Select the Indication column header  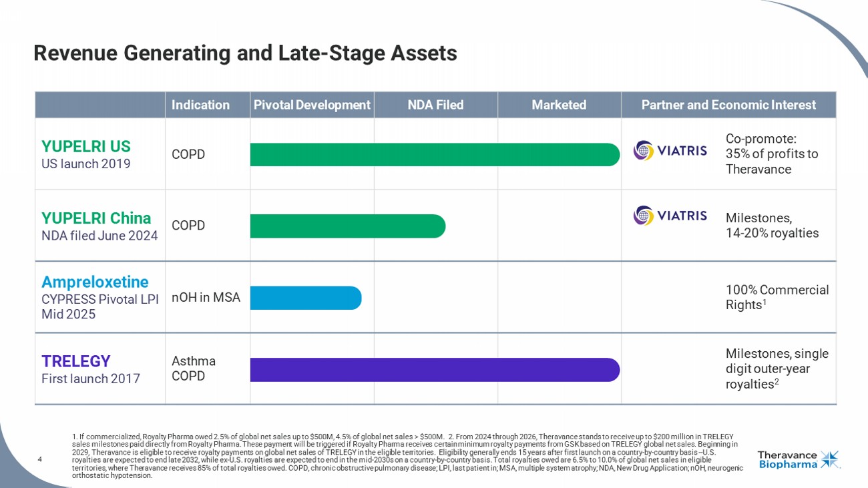coord(200,105)
